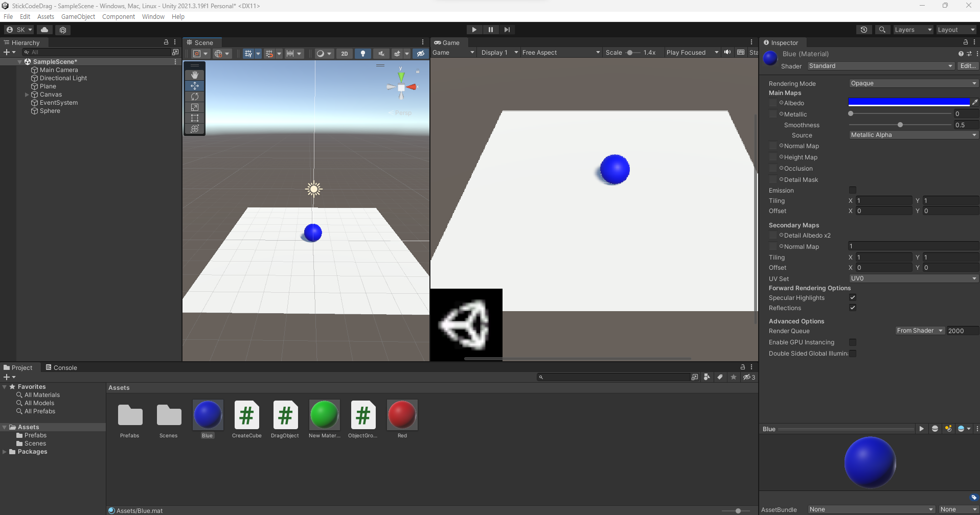Adjust the Smoothness slider
The image size is (980, 515).
(900, 125)
